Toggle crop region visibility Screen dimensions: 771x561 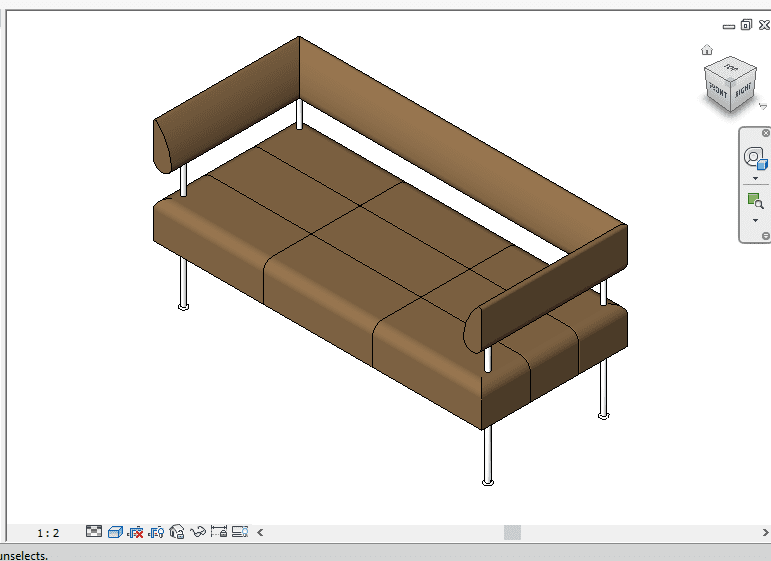(156, 532)
